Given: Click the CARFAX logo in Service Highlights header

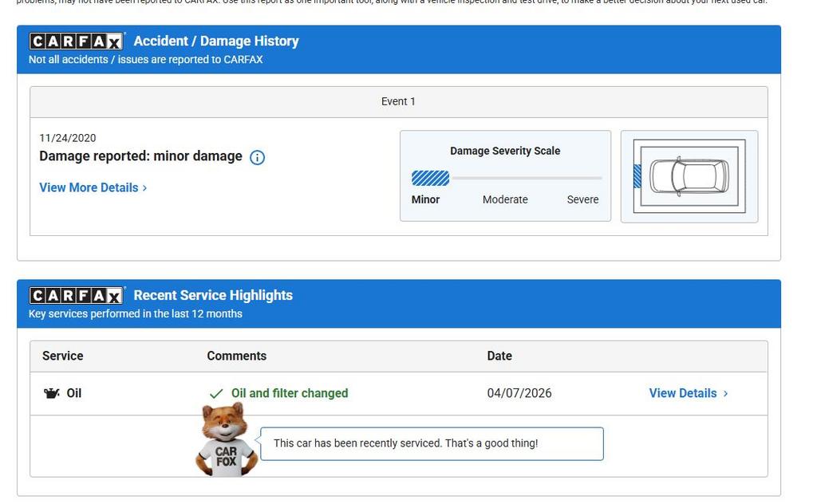Looking at the screenshot, I should point(77,295).
